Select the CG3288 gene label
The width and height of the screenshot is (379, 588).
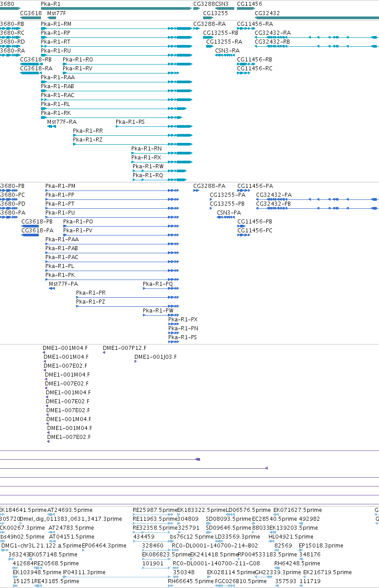pyautogui.click(x=204, y=4)
